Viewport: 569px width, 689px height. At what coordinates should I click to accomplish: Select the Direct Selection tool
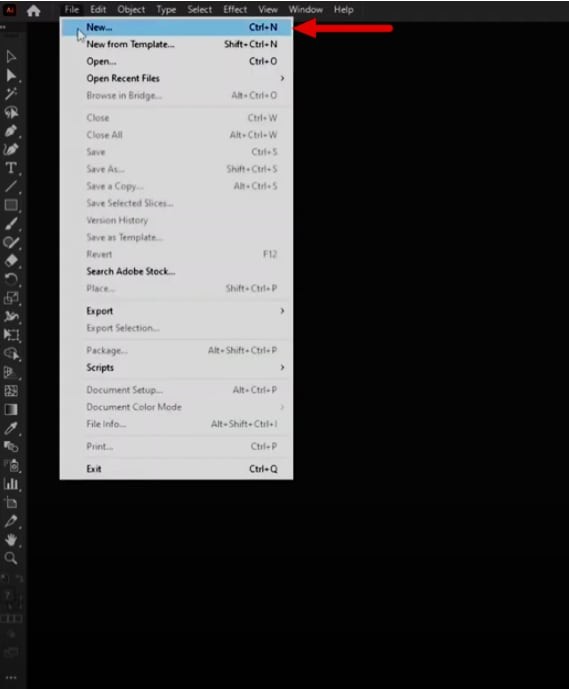pyautogui.click(x=11, y=76)
